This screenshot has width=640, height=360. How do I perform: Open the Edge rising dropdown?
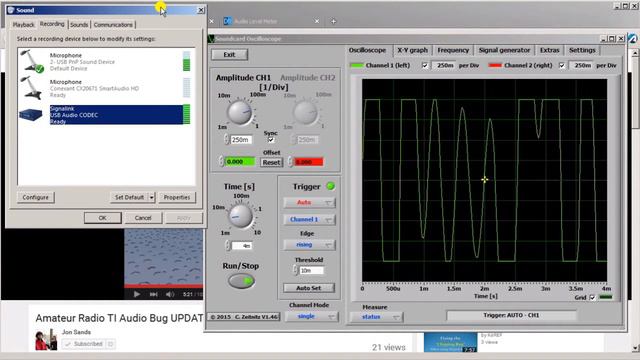[309, 245]
